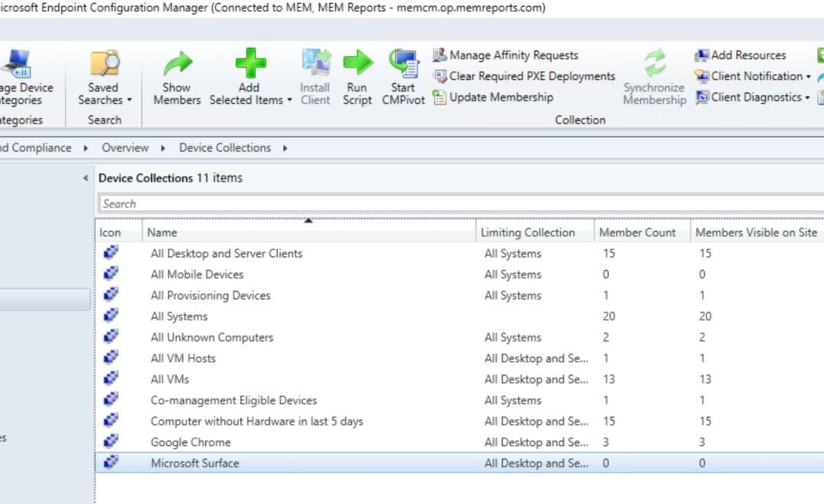Click Clear Required PXE Deployments icon
Image resolution: width=824 pixels, height=504 pixels.
(x=440, y=76)
